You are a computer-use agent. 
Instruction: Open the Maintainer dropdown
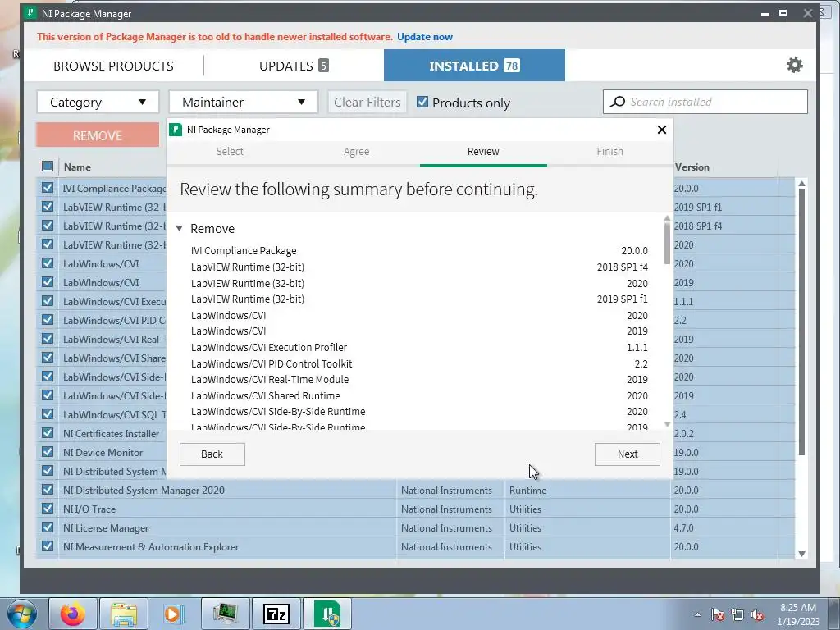(244, 102)
